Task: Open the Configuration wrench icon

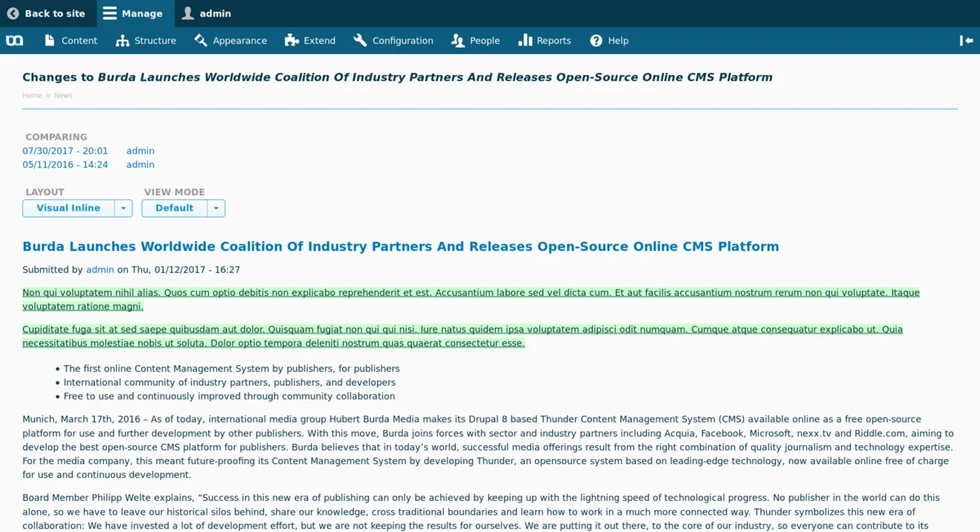Action: [360, 40]
